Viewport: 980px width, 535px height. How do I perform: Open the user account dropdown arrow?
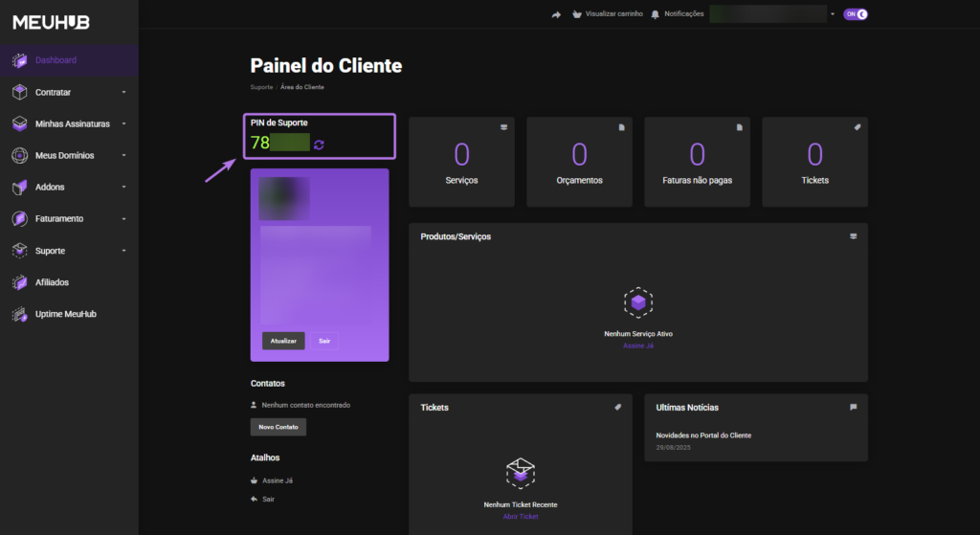(x=833, y=14)
